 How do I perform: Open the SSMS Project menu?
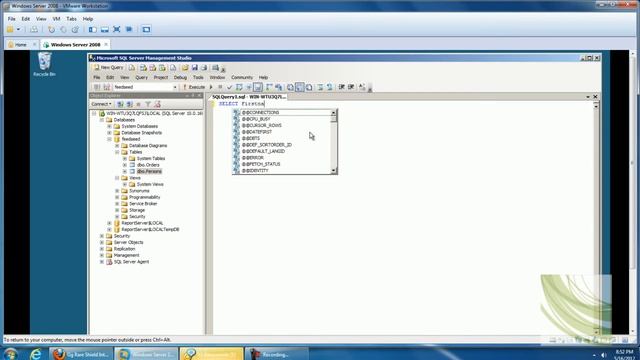tap(161, 77)
